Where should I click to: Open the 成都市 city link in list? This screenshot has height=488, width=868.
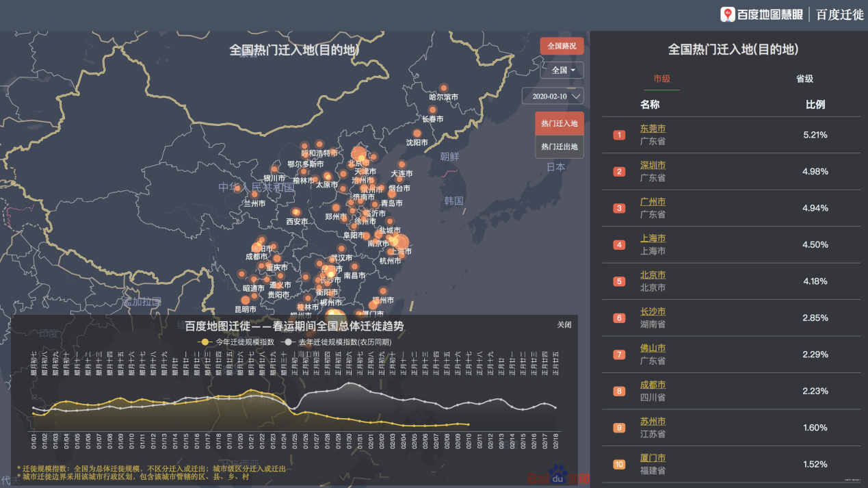[653, 385]
